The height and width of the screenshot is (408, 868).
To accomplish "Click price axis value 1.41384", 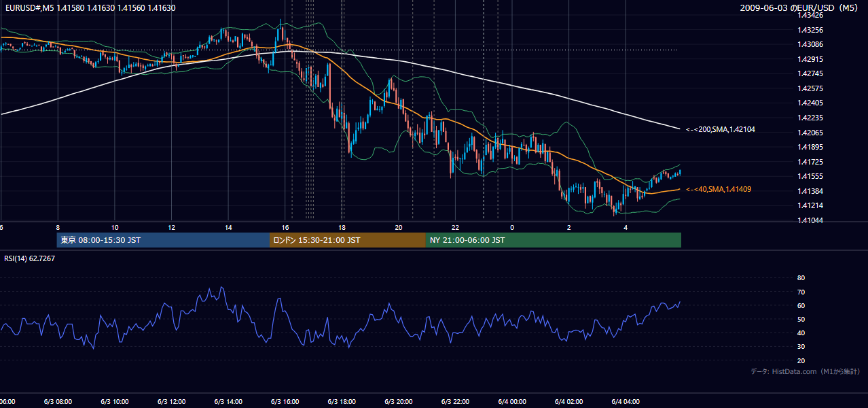I will (810, 191).
